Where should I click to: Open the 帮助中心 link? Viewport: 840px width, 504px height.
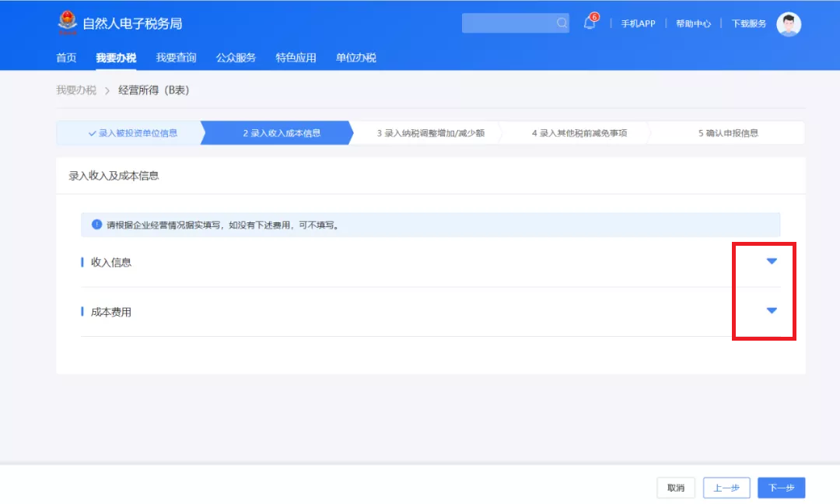click(693, 24)
